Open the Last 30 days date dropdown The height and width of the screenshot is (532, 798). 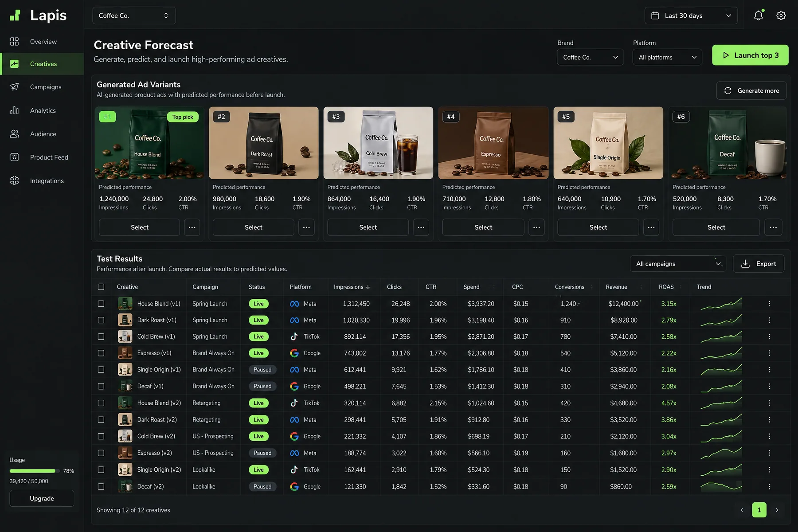[691, 16]
